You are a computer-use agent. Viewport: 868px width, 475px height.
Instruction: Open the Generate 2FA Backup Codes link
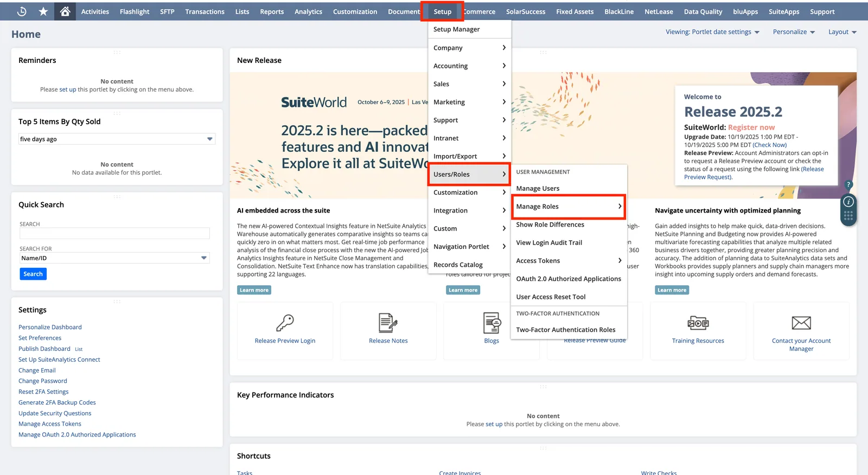tap(57, 402)
